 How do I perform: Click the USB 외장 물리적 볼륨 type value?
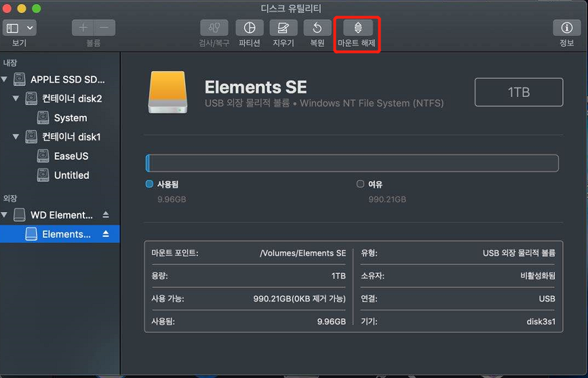tap(519, 253)
